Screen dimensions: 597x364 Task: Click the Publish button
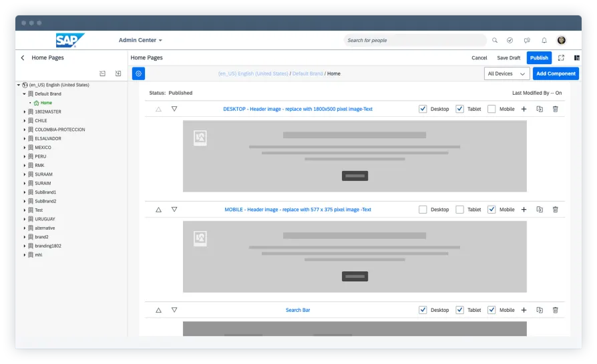point(539,58)
